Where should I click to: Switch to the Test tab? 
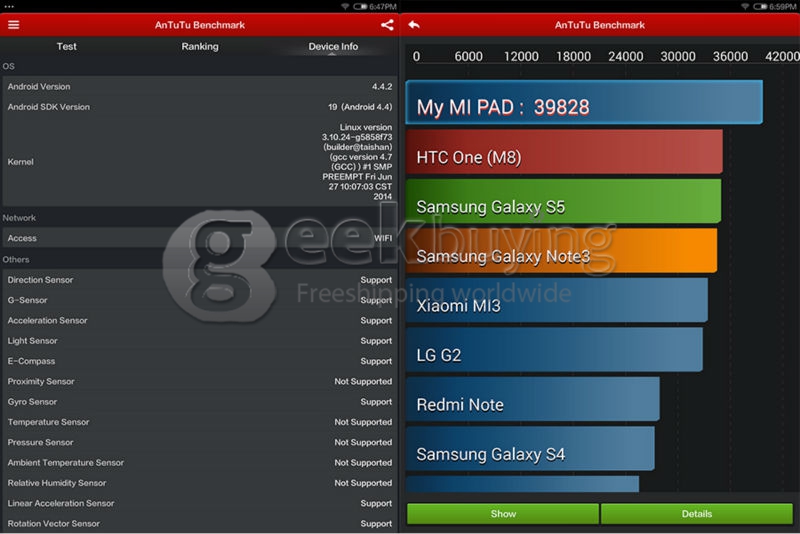pyautogui.click(x=66, y=46)
